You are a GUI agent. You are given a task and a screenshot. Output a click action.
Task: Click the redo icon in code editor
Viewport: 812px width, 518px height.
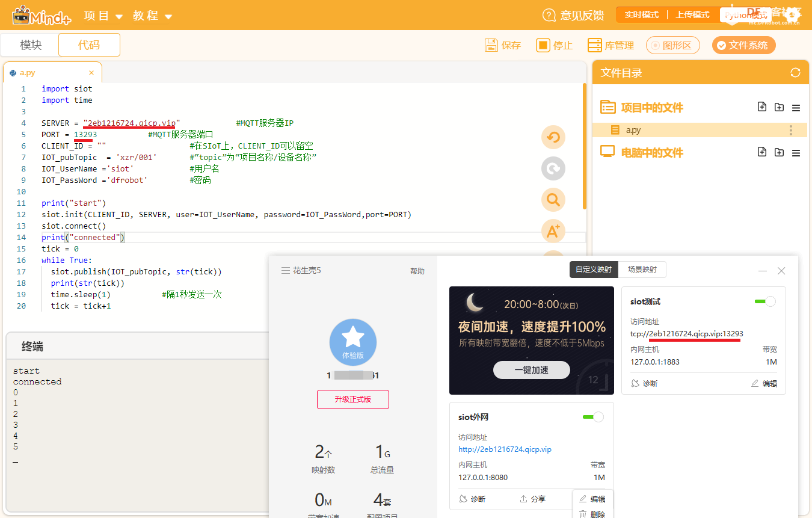[x=553, y=169]
